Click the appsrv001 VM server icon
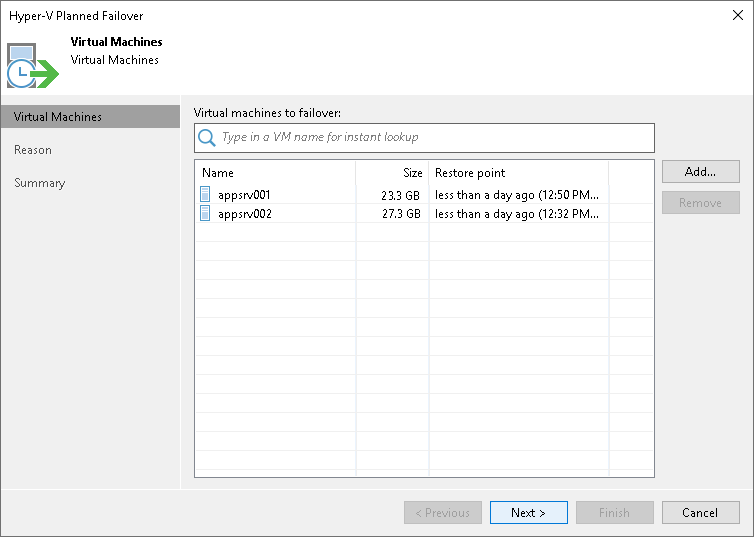The height and width of the screenshot is (537, 754). 205,194
